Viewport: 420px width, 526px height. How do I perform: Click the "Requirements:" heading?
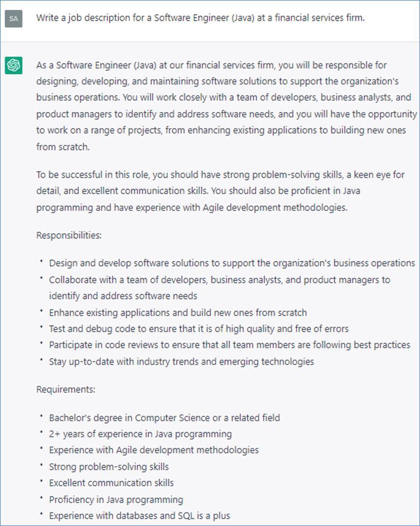coord(66,389)
